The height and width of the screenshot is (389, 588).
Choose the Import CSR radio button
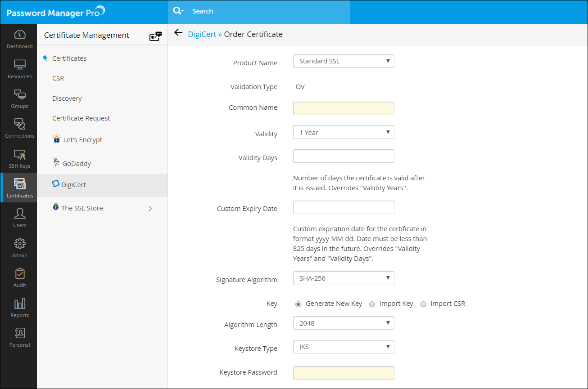tap(423, 304)
